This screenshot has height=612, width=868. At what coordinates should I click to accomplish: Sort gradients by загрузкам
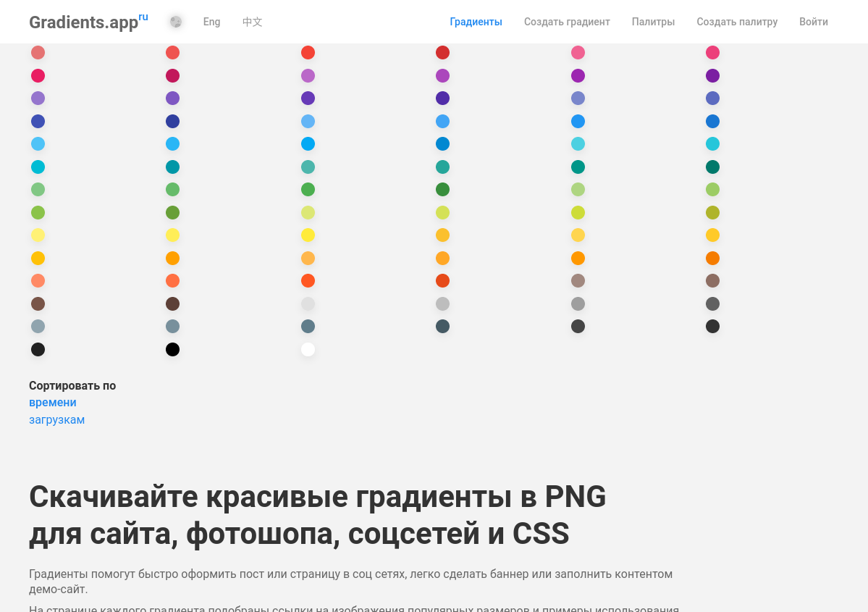click(56, 420)
